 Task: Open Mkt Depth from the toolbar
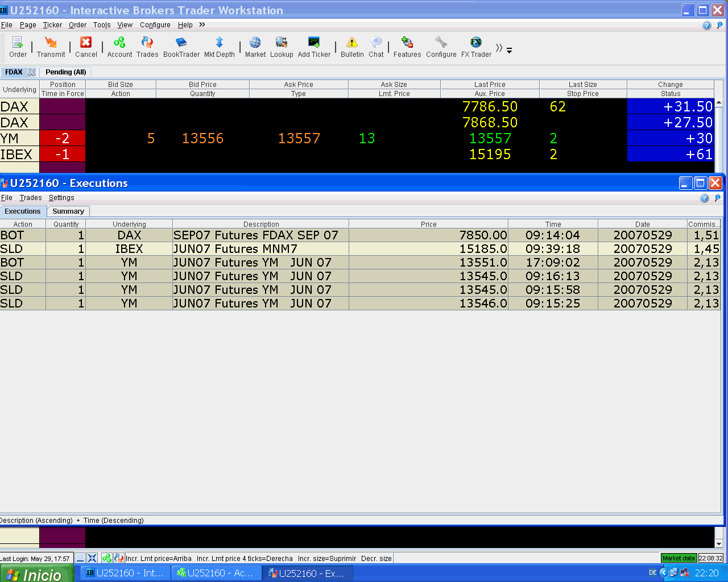coord(220,47)
